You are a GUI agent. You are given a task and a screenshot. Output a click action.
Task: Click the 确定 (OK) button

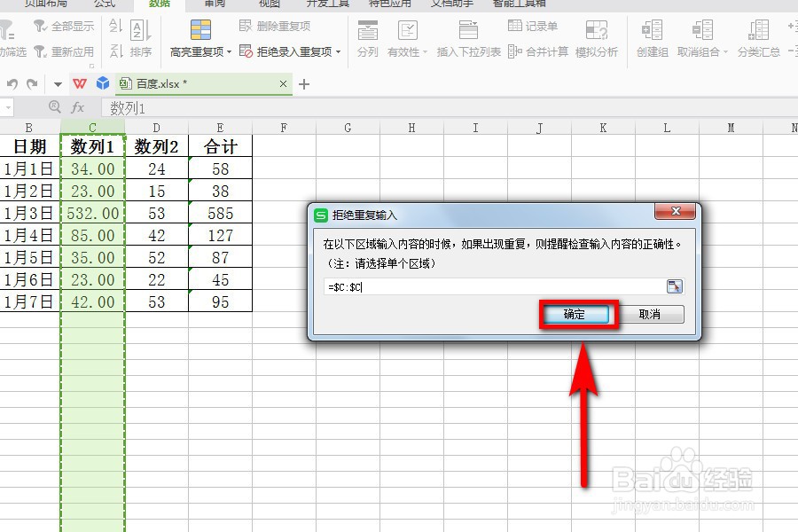[x=577, y=314]
